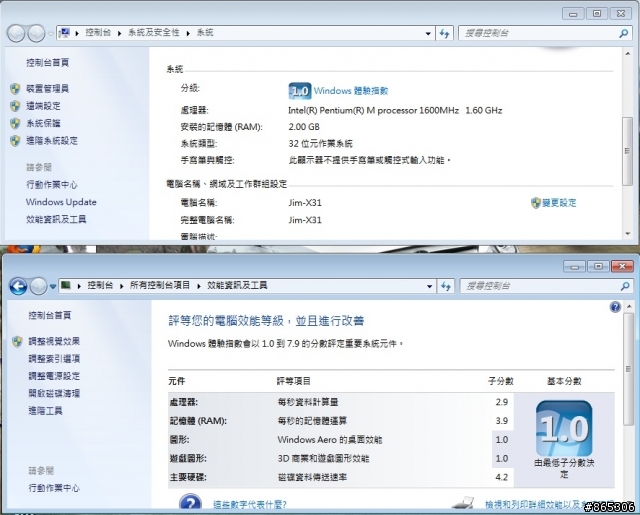Viewport: 640px width, 515px height.
Task: Select 系統及安全性 breadcrumb in System window
Action: [x=153, y=33]
